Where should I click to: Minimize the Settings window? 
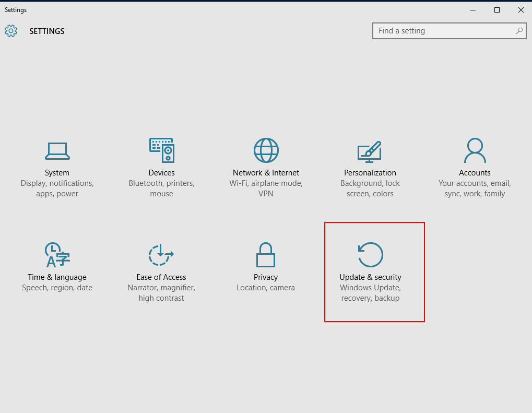473,10
